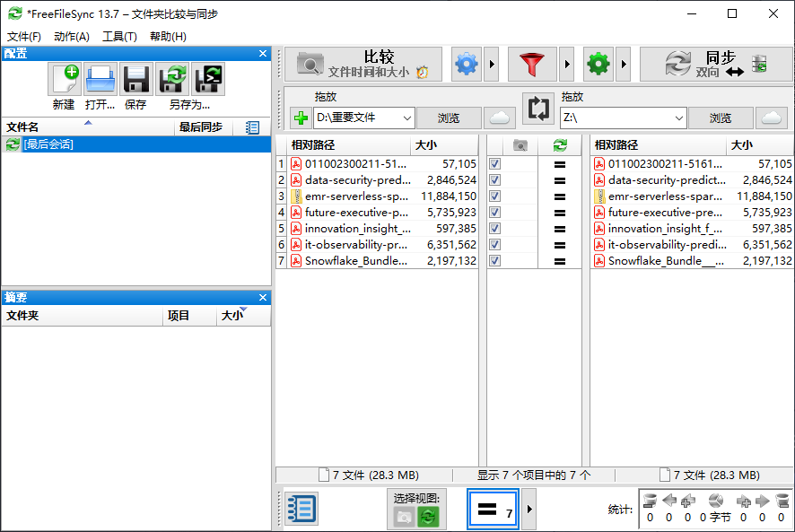
Task: Open synchronization settings green gear
Action: (598, 65)
